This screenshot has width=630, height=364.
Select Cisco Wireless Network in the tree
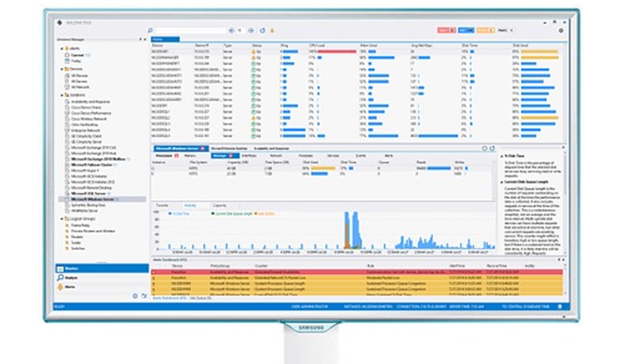click(89, 119)
